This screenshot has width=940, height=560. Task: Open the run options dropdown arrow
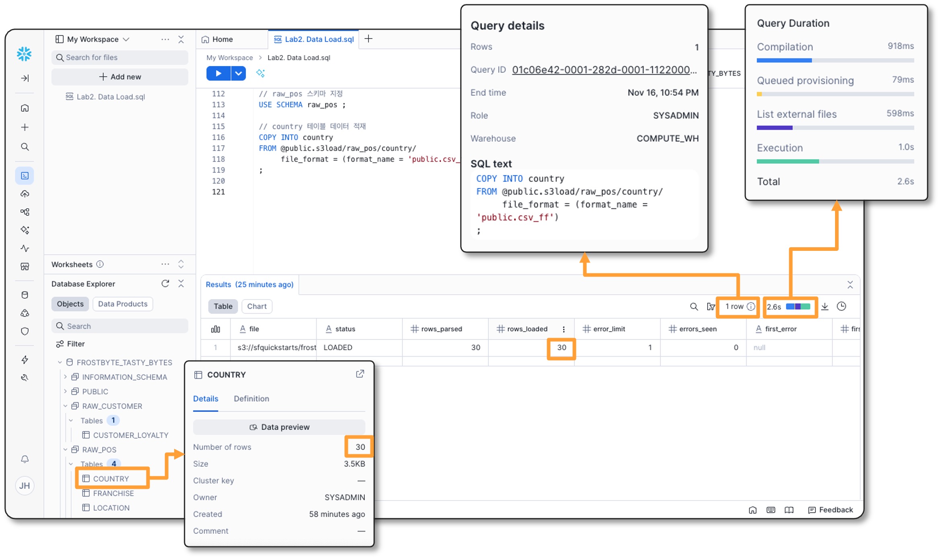[239, 74]
